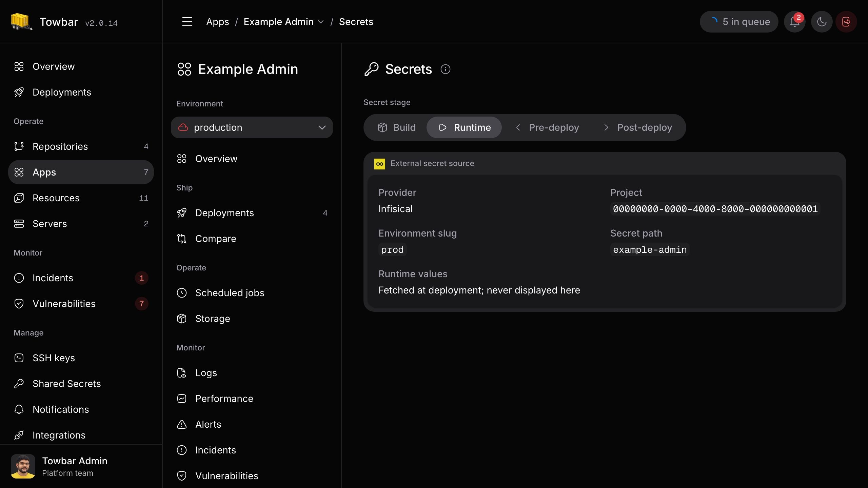868x488 pixels.
Task: Click the Incidents badge showing 1
Action: tap(142, 278)
